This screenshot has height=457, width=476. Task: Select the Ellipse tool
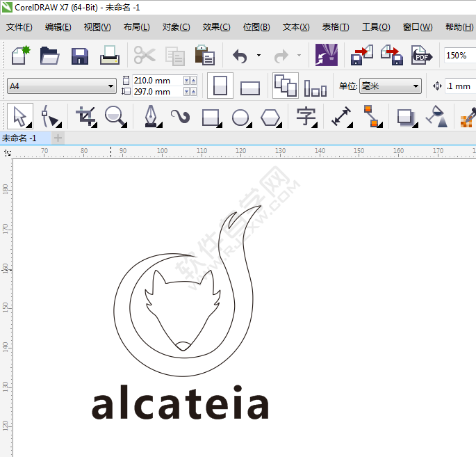[x=242, y=118]
